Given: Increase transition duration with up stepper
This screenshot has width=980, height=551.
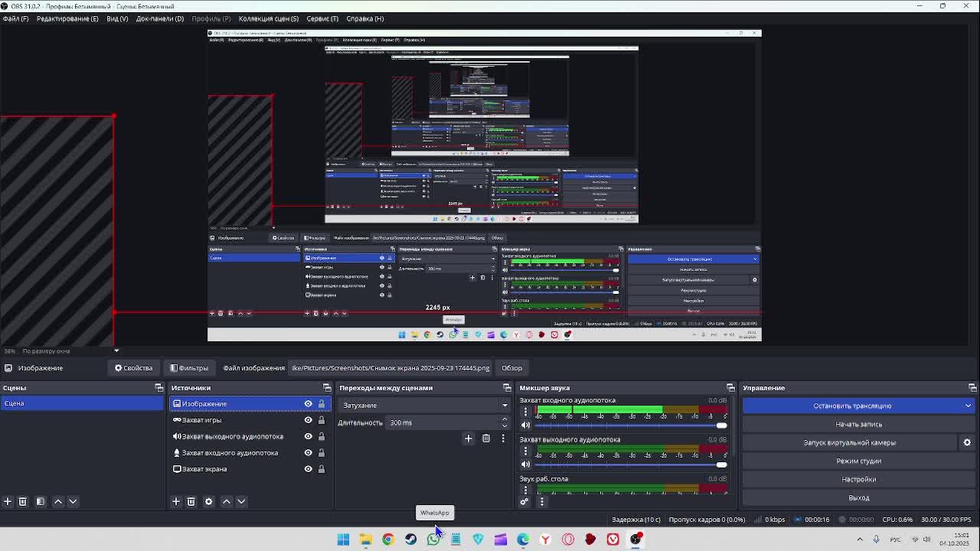Looking at the screenshot, I should (x=505, y=419).
